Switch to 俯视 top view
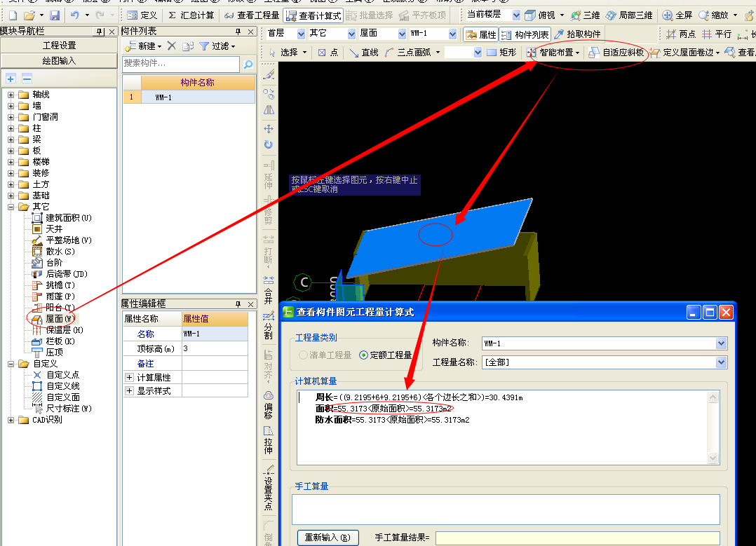 point(541,15)
